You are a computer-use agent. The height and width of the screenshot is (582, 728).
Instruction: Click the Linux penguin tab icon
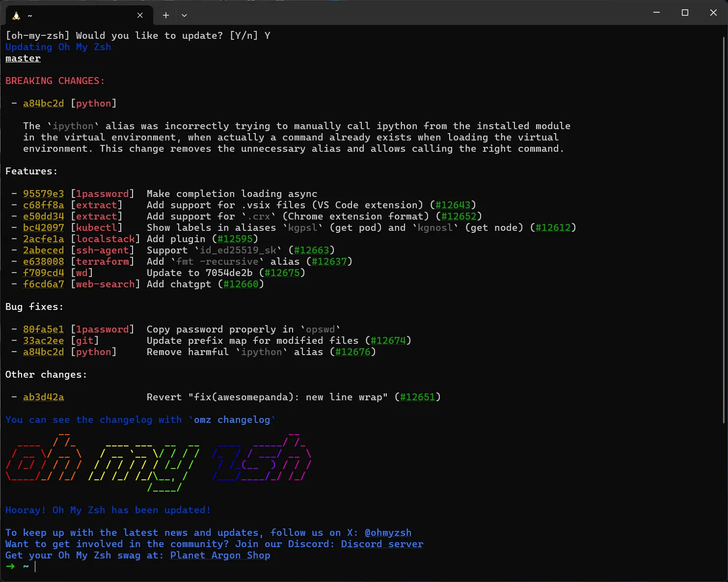point(16,16)
